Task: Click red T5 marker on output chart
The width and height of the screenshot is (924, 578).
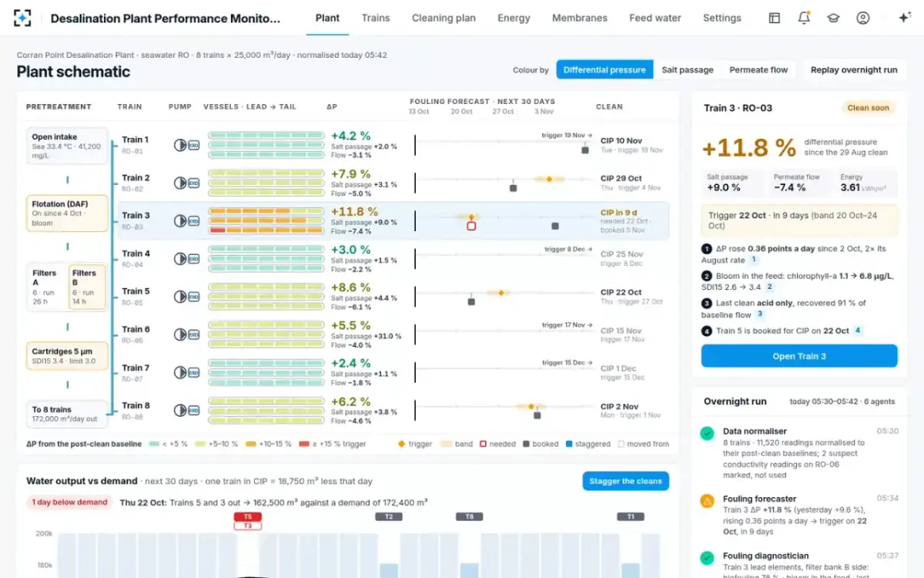Action: pyautogui.click(x=247, y=516)
